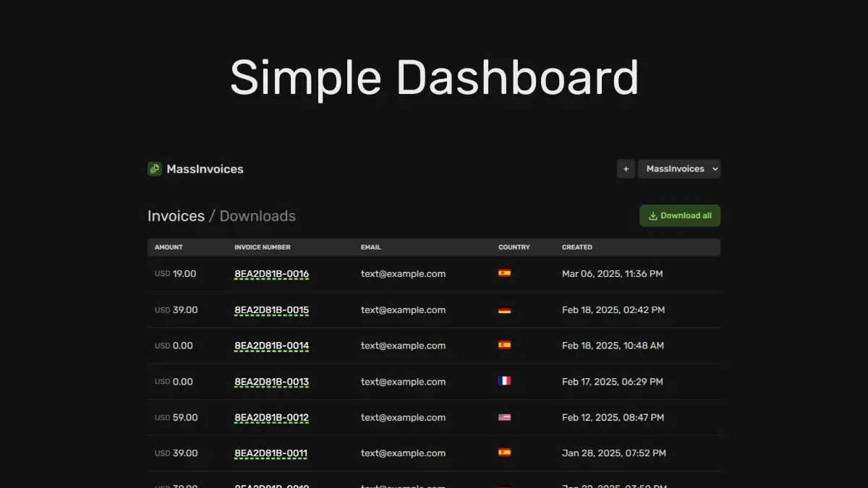868x488 pixels.
Task: Click United States flag on invoice 0012 row
Action: click(x=504, y=417)
